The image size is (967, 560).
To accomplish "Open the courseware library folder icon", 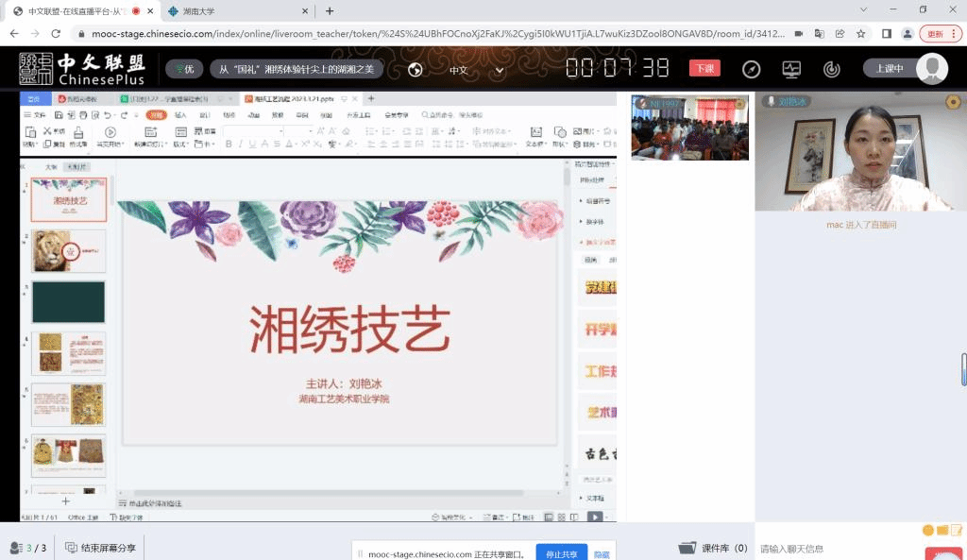I will (x=687, y=548).
